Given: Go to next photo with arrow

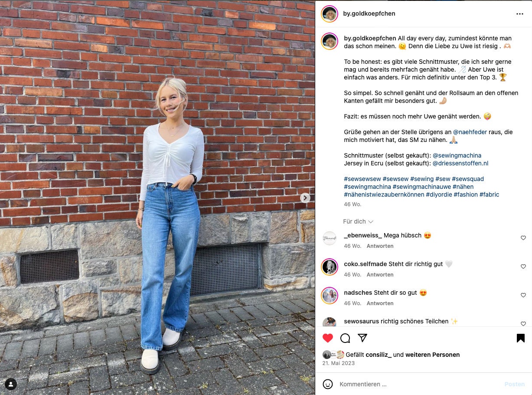Looking at the screenshot, I should [x=305, y=197].
